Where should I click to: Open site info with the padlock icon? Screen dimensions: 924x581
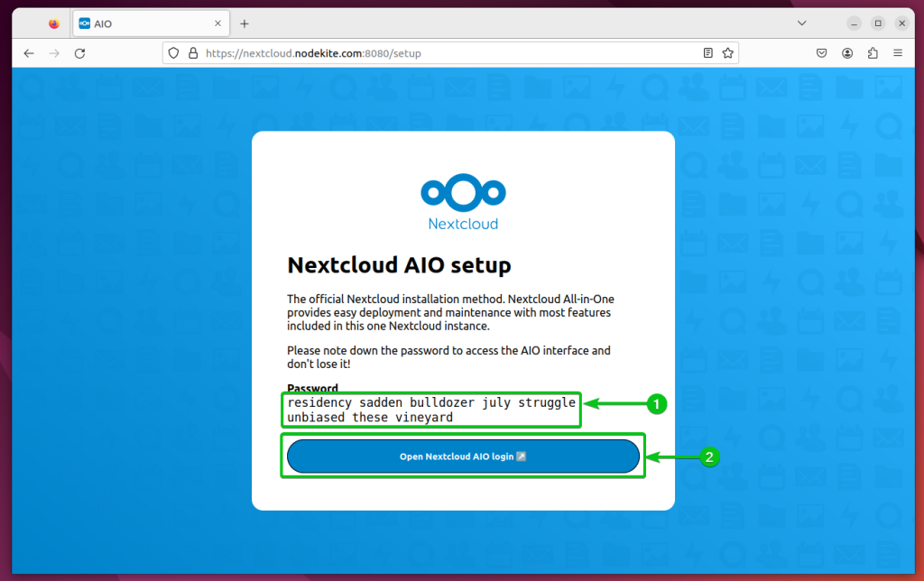click(x=192, y=52)
